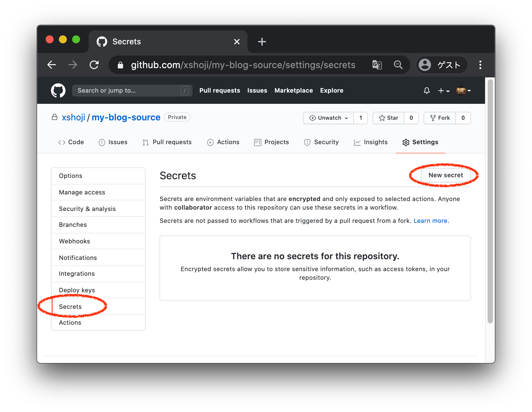Expand the user avatar menu
532x412 pixels.
[463, 91]
